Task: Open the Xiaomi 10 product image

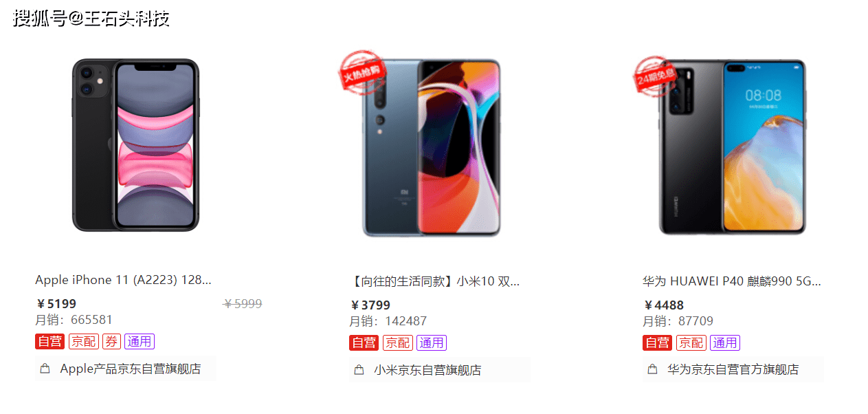Action: click(x=432, y=147)
